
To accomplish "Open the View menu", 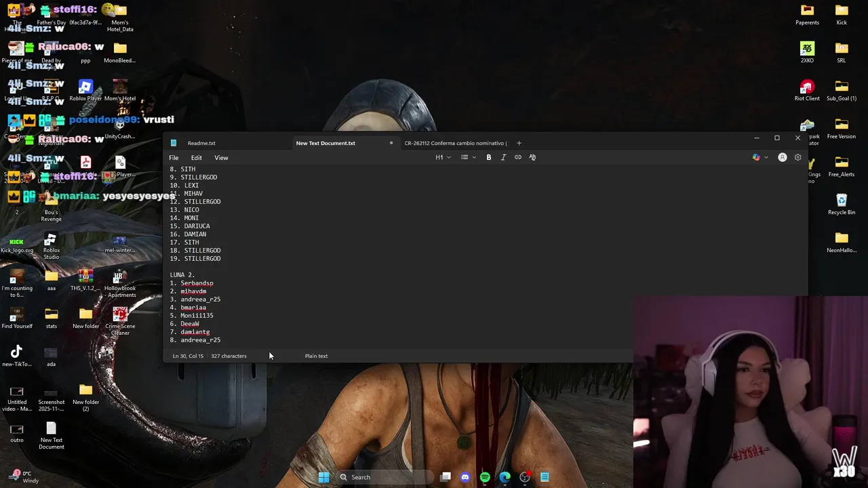I will coord(221,158).
